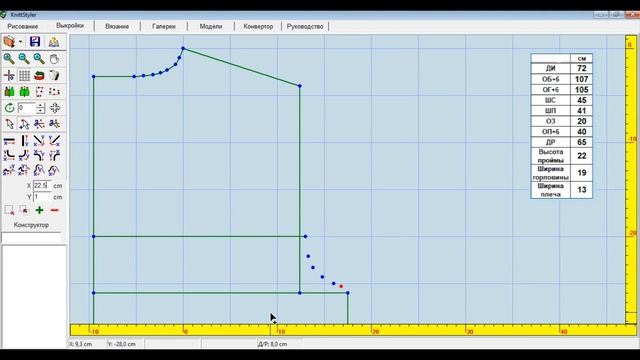Click the ОБ+6 value 107 cell
The height and width of the screenshot is (360, 640).
pyautogui.click(x=582, y=79)
